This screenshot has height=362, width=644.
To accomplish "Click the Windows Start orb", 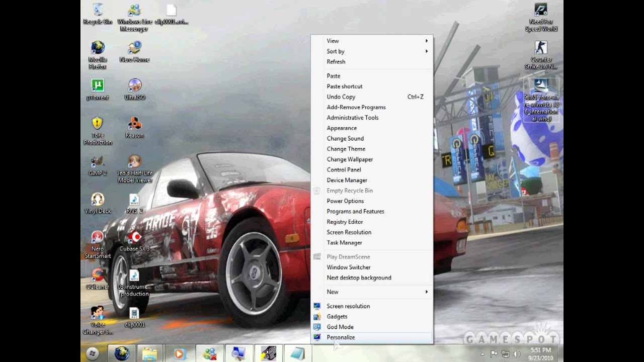I will (92, 353).
